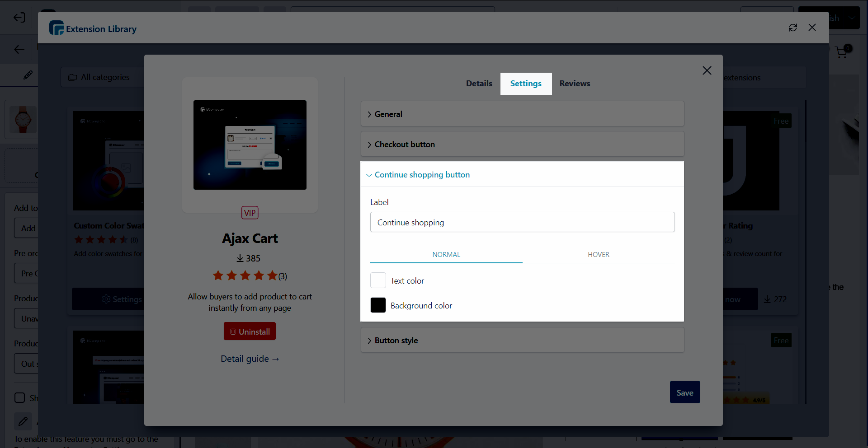The width and height of the screenshot is (868, 448).
Task: Click the Ajax Cart star rating
Action: pos(245,275)
